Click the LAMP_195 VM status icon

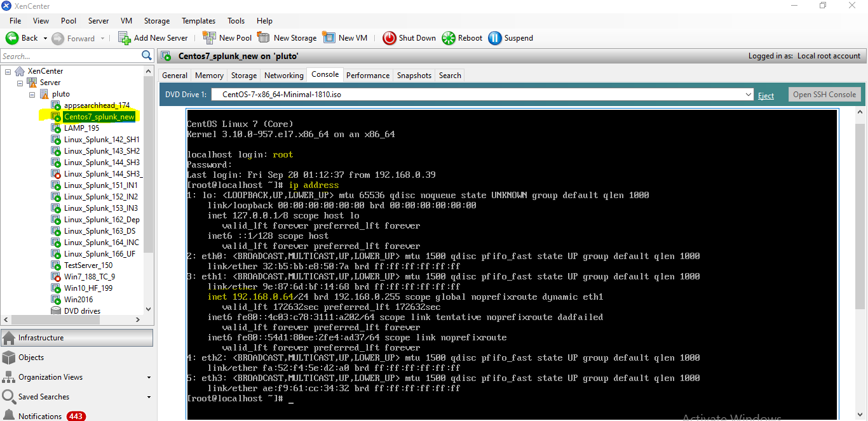pyautogui.click(x=57, y=128)
